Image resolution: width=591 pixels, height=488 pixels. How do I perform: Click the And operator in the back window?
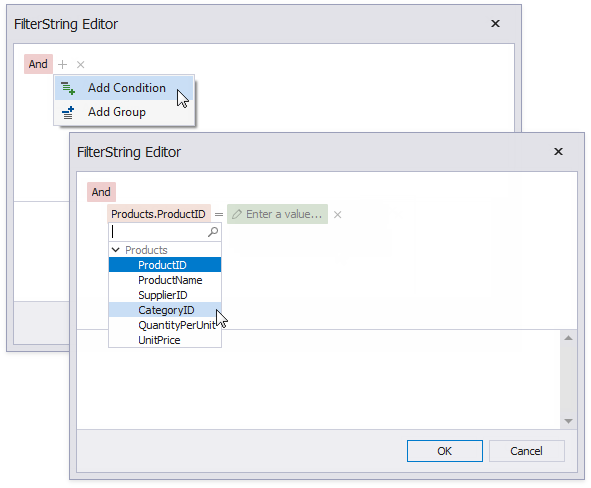point(38,64)
